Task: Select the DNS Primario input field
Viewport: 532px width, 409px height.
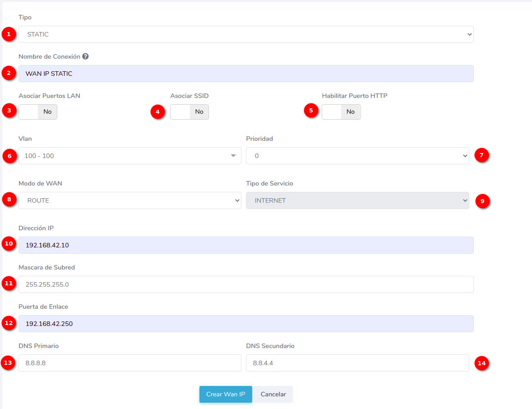Action: [130, 363]
